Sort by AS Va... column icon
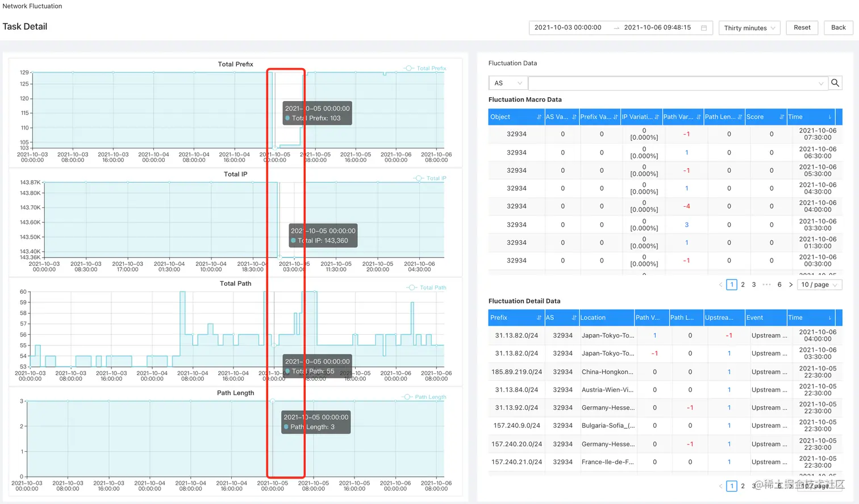 574,117
